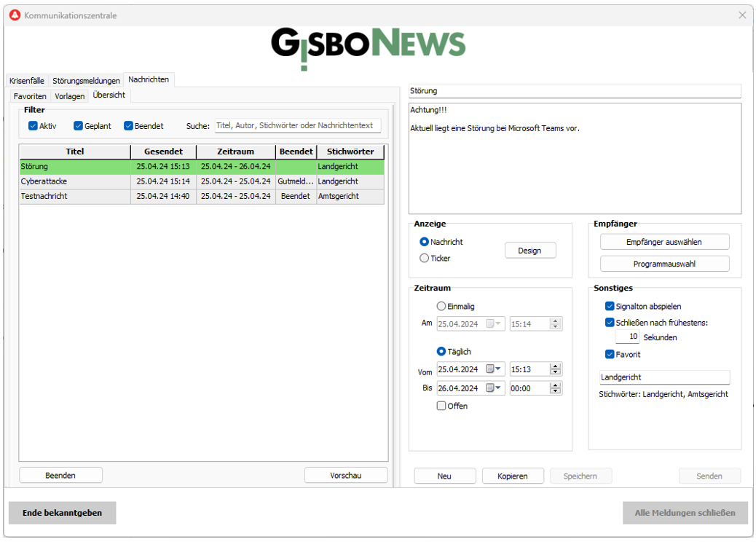Click the Sekunden value field showing 10
This screenshot has height=542, width=756.
(627, 337)
